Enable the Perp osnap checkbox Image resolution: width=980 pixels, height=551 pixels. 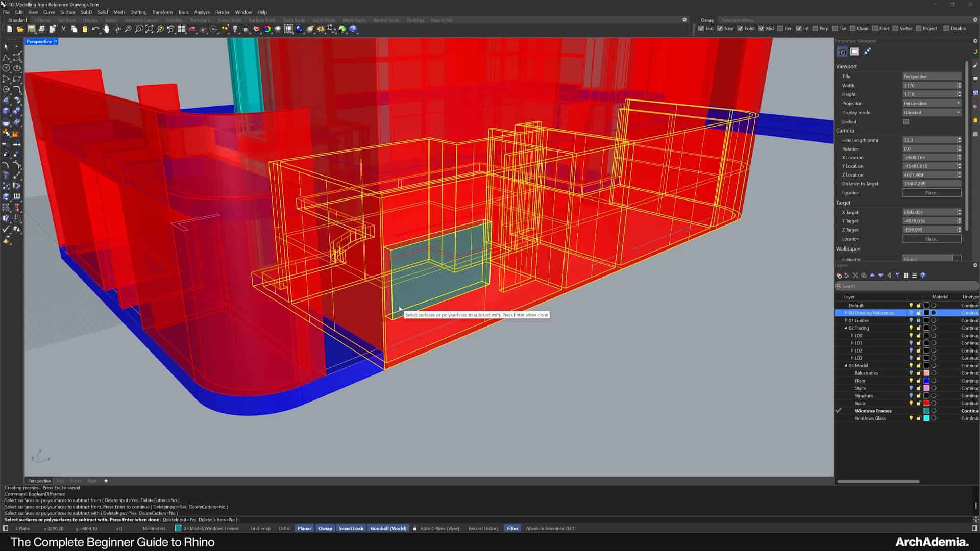tap(815, 29)
